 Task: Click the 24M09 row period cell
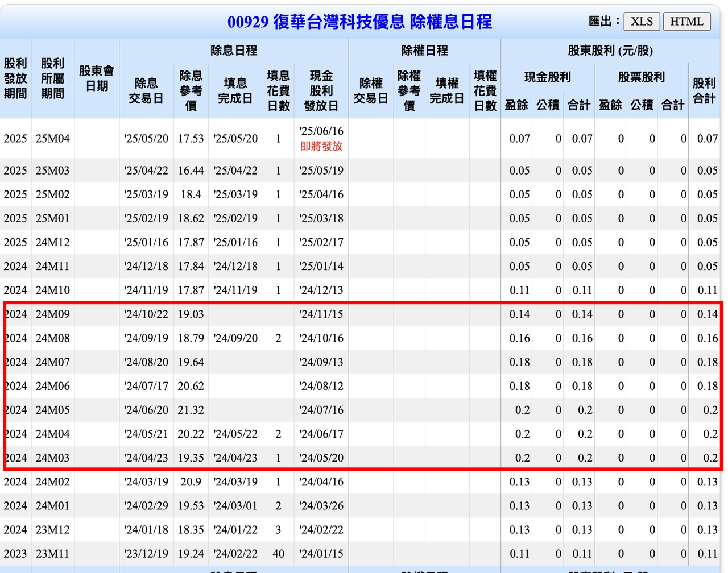pyautogui.click(x=52, y=314)
